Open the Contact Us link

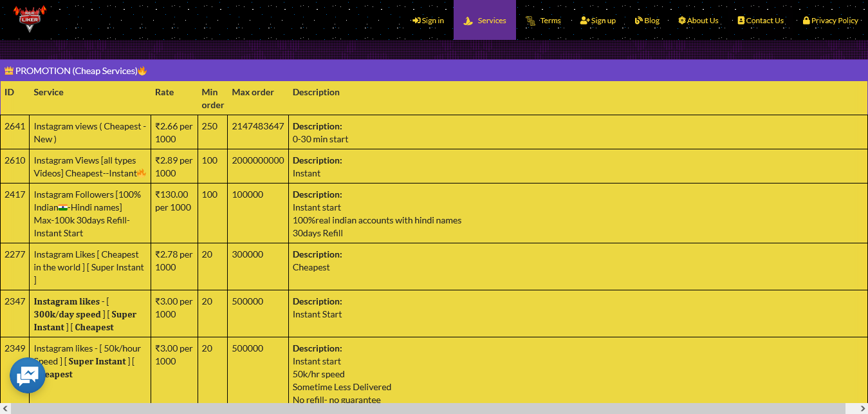pyautogui.click(x=764, y=21)
